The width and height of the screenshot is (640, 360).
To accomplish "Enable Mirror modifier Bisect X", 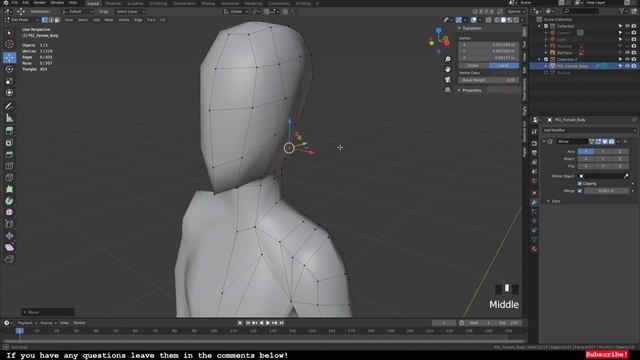I will [x=586, y=159].
